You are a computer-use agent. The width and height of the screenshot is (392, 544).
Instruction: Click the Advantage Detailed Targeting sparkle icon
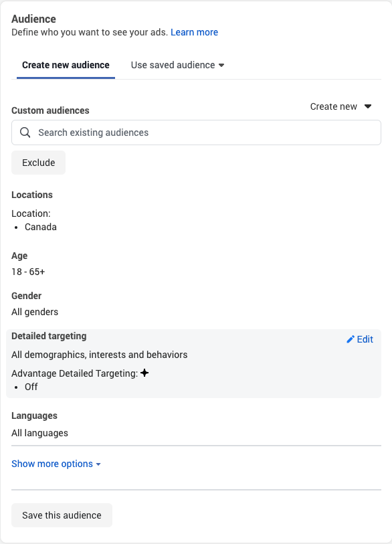coord(144,373)
